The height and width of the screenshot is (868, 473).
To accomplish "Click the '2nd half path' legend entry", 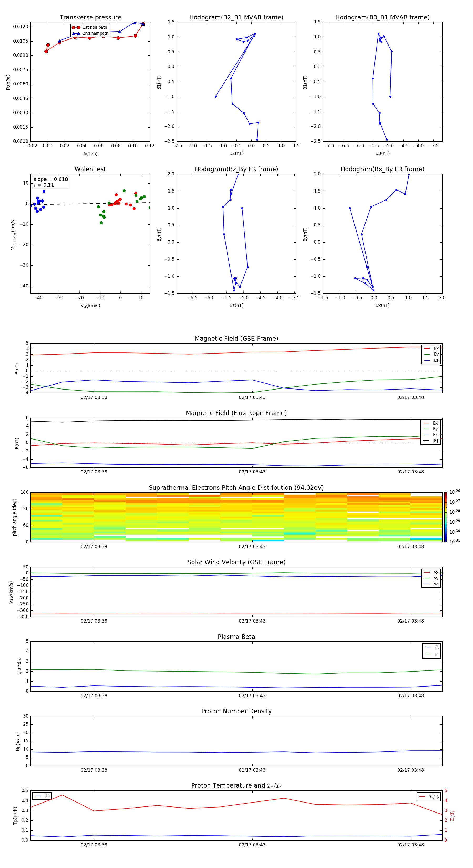I will click(x=90, y=33).
